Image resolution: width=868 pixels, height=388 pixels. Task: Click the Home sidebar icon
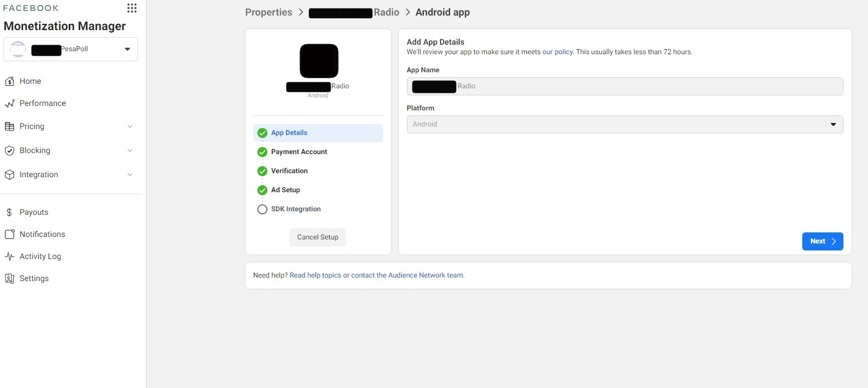[x=9, y=81]
